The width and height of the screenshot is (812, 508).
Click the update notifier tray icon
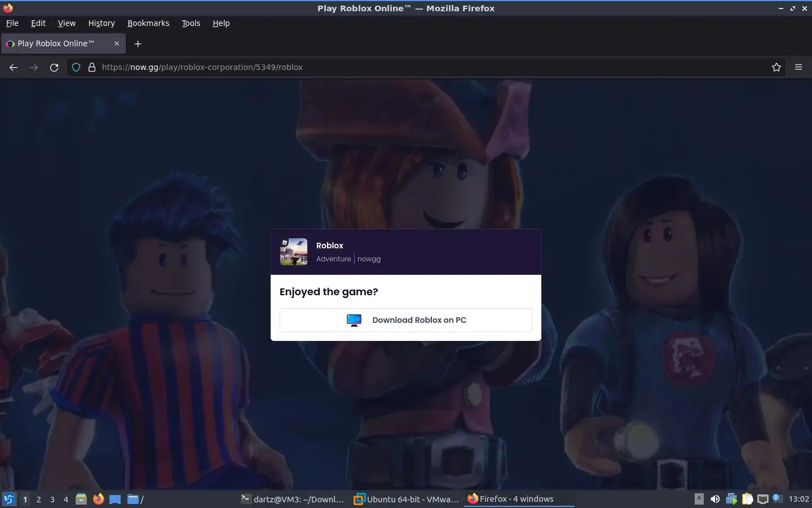(778, 498)
